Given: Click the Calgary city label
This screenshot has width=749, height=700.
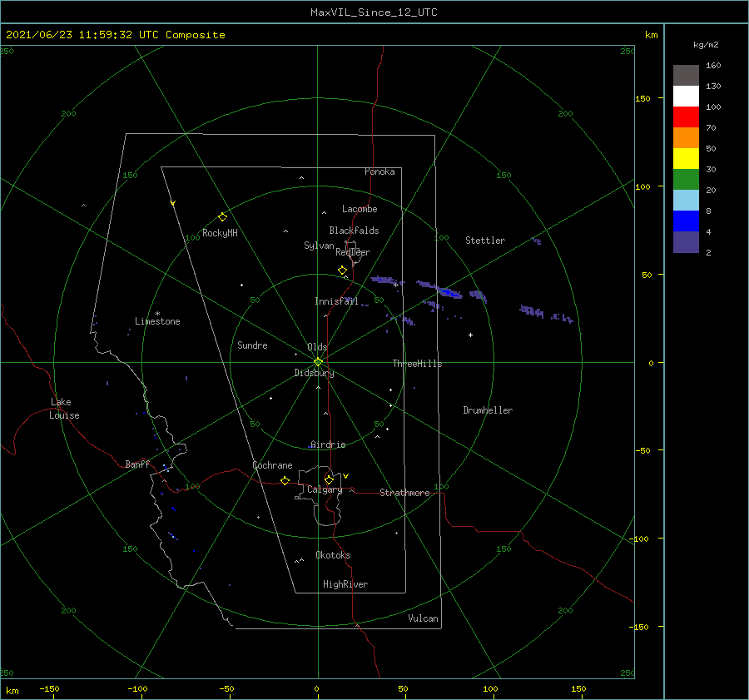Looking at the screenshot, I should pos(325,489).
